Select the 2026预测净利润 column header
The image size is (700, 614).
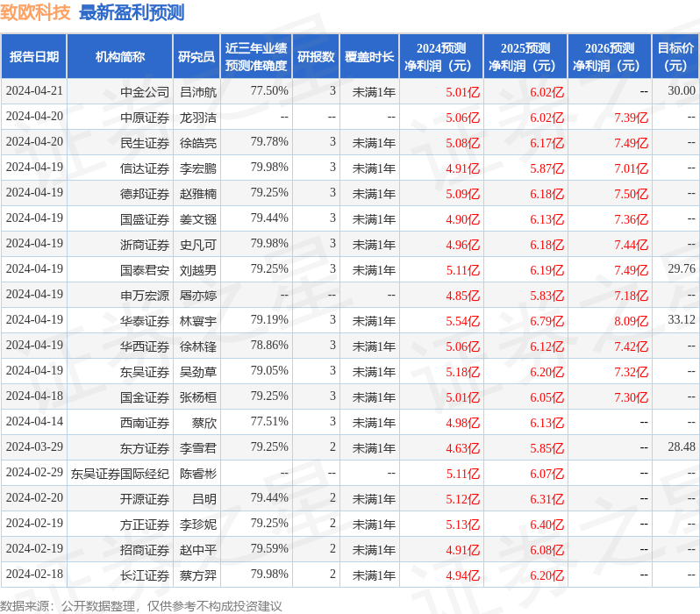[610, 57]
